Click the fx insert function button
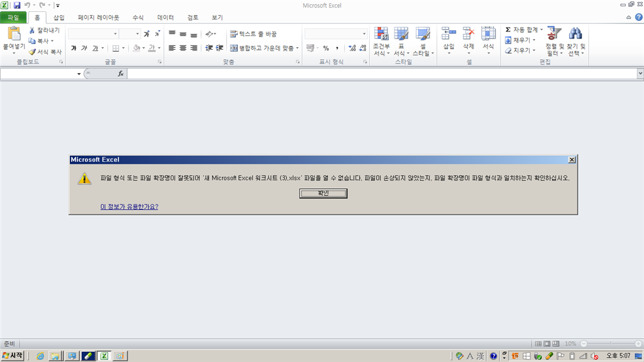 pyautogui.click(x=120, y=74)
